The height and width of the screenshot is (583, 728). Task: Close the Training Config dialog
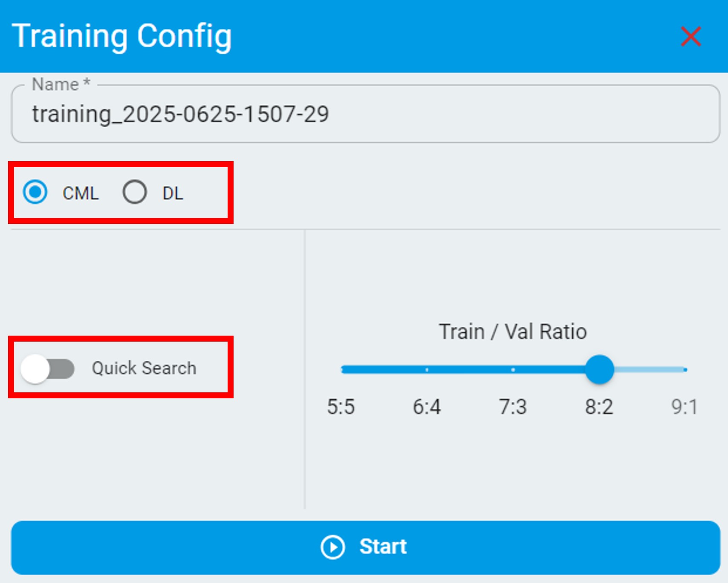pyautogui.click(x=690, y=36)
